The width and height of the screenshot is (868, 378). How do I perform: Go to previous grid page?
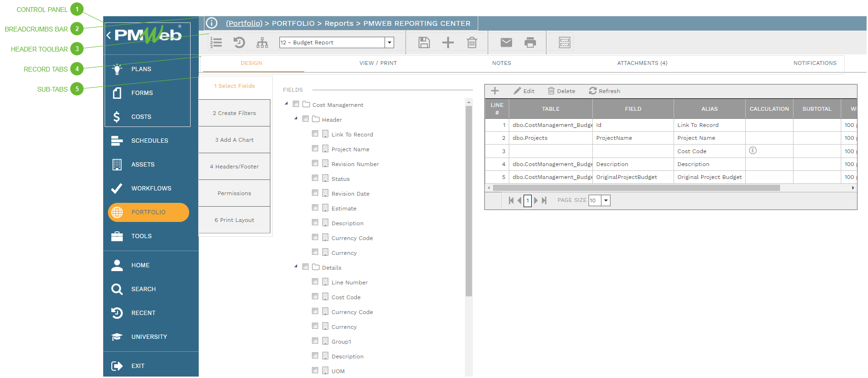(519, 200)
